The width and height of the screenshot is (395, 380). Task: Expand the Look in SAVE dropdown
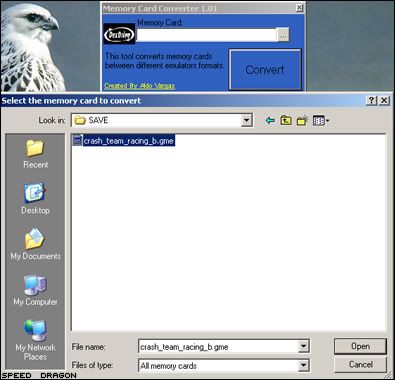246,120
